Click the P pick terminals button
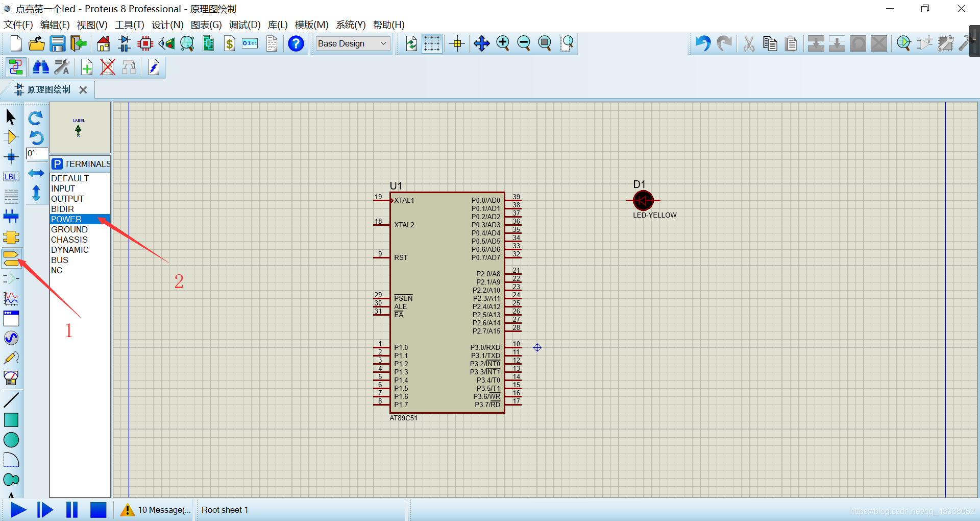Viewport: 980px width, 521px height. point(57,164)
